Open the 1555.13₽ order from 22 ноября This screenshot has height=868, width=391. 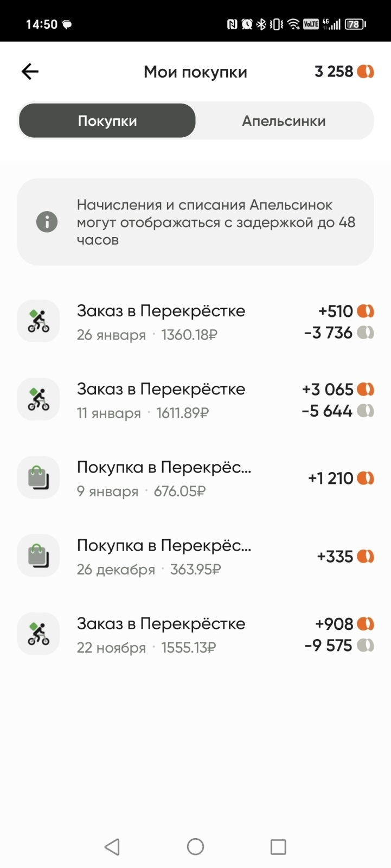161,635
